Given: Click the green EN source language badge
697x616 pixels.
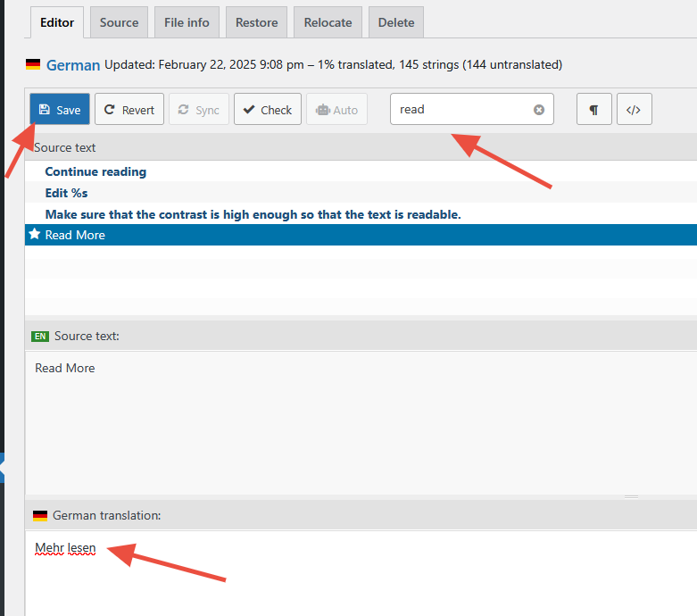Looking at the screenshot, I should 40,336.
